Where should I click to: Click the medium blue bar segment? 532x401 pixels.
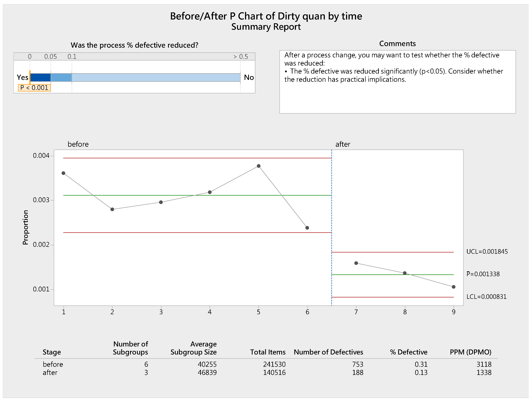tap(61, 77)
